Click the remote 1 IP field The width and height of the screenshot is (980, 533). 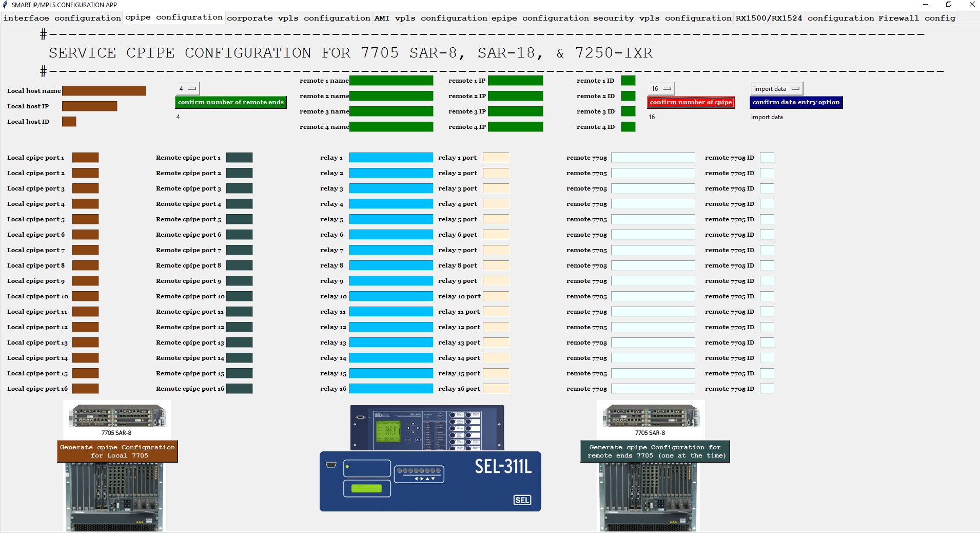(516, 81)
